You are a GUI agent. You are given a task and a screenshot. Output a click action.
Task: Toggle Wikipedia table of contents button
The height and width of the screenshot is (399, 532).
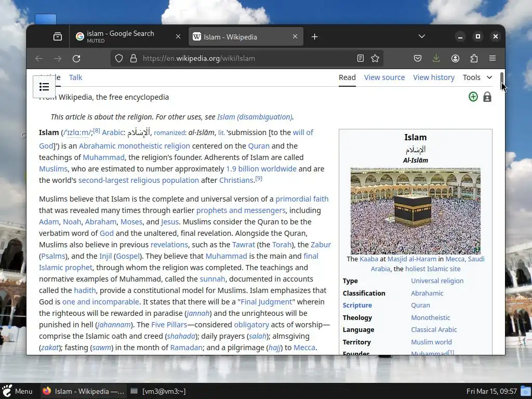(44, 87)
